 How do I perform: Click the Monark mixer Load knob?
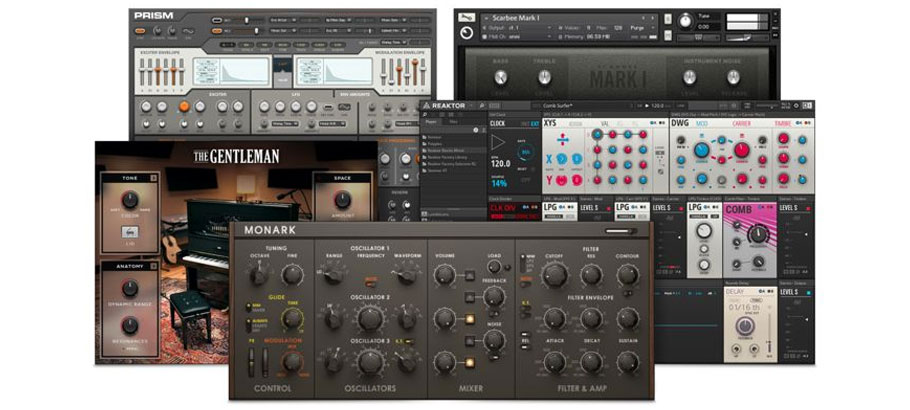coord(494,267)
